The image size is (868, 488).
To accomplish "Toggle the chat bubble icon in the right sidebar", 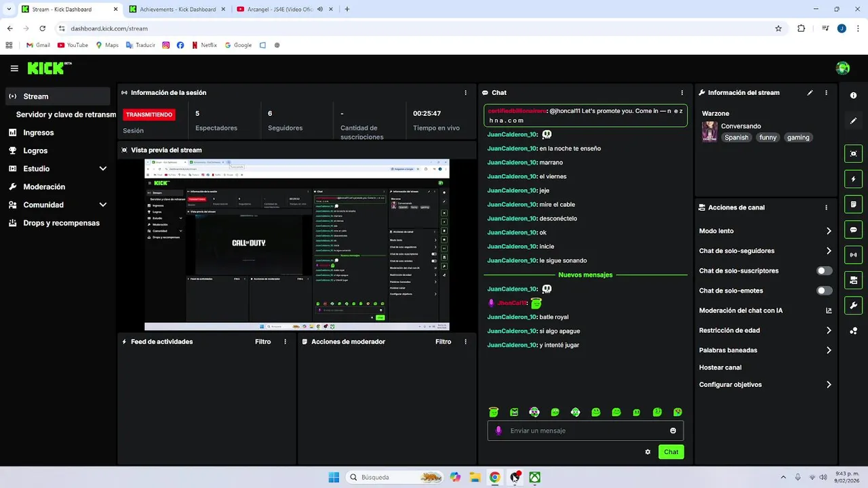I will (853, 230).
